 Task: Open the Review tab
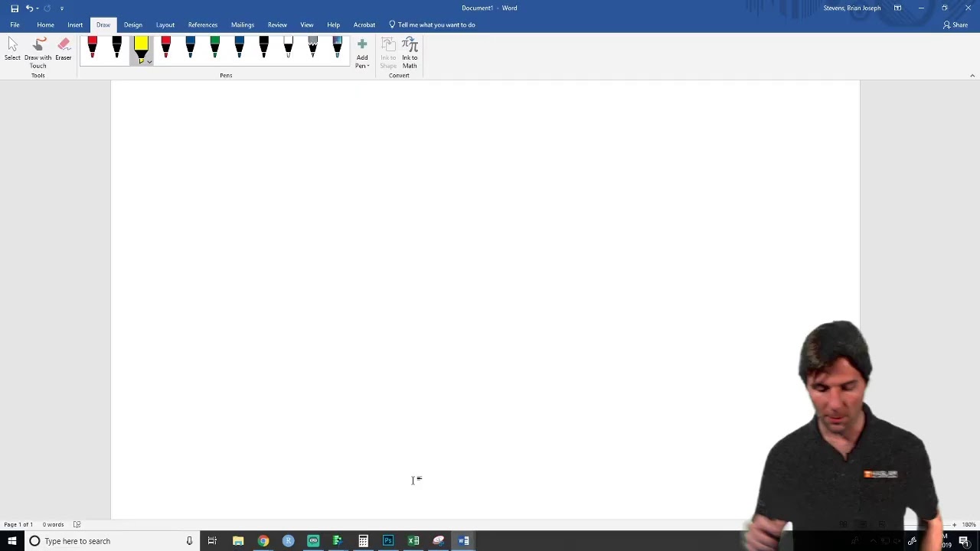point(277,24)
